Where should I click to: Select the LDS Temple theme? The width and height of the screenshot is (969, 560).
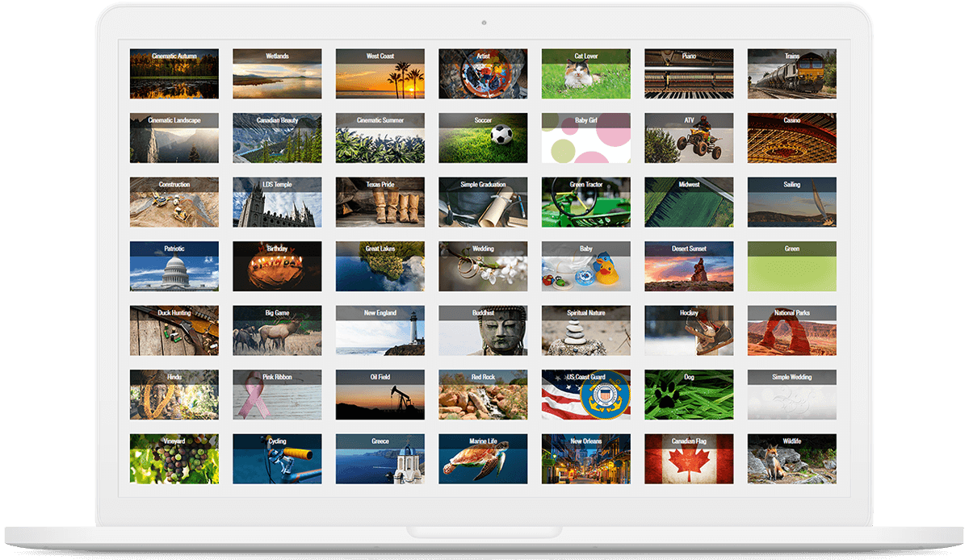[x=277, y=202]
